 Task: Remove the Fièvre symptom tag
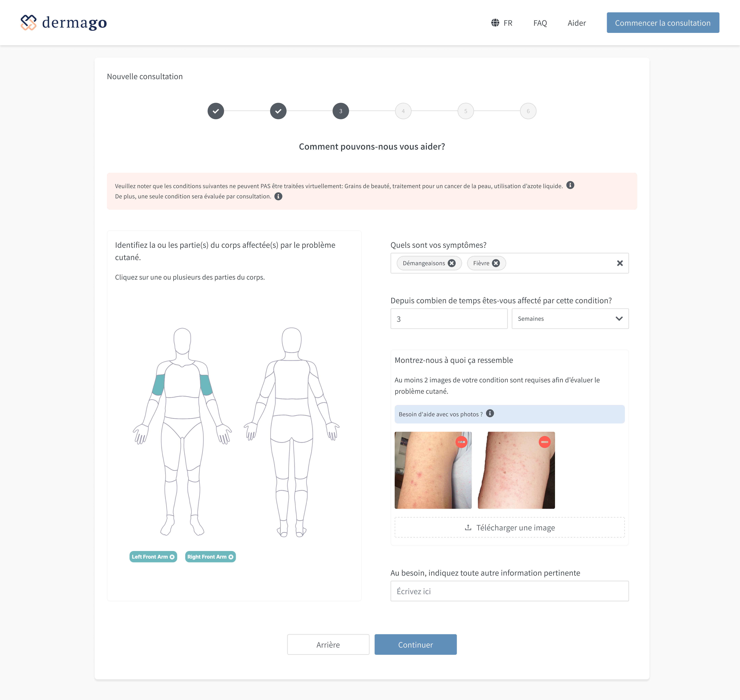pyautogui.click(x=496, y=263)
